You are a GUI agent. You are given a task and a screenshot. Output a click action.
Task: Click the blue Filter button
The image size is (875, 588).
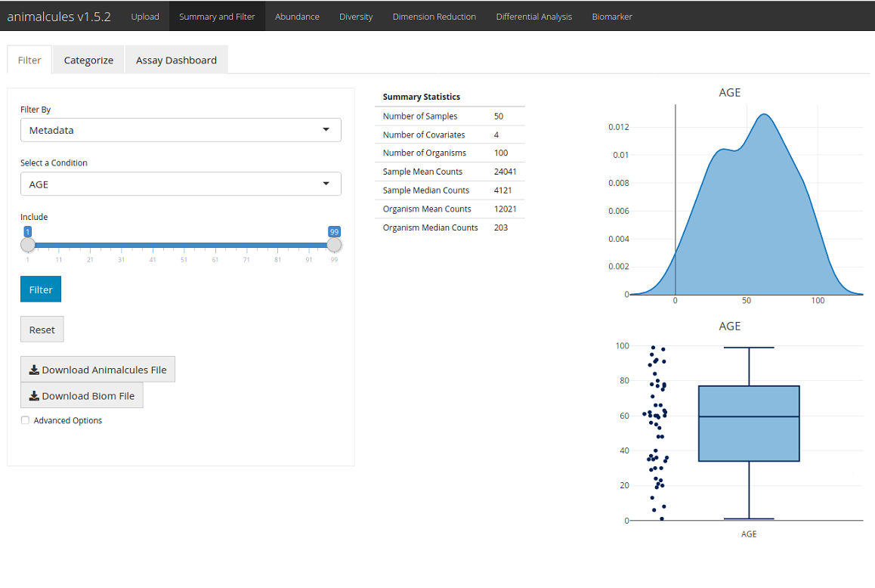coord(41,289)
